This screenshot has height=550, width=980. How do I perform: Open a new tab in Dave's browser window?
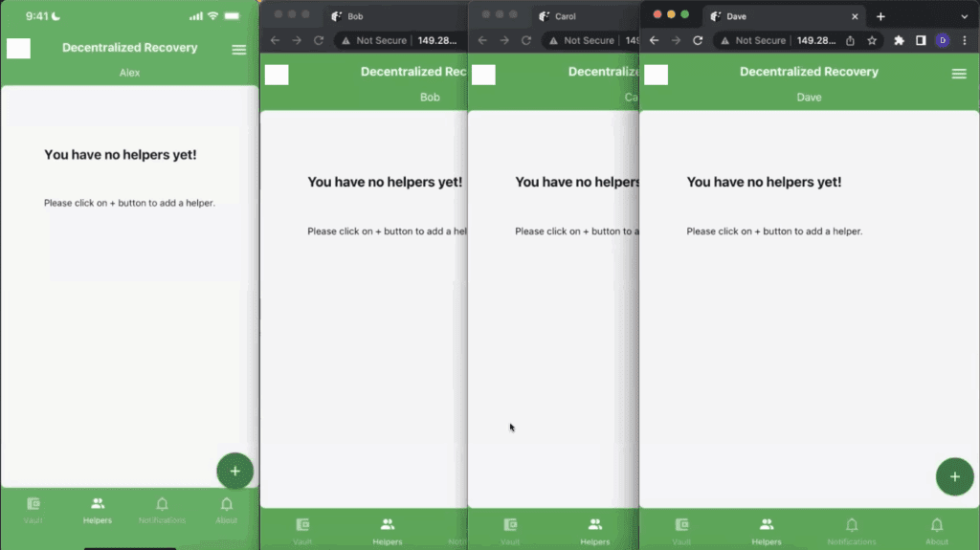(880, 16)
